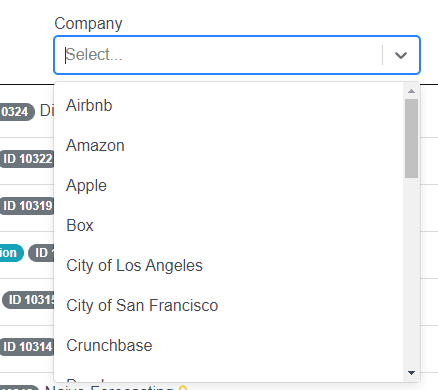Click the ID 10314 badge
438x390 pixels.
pyautogui.click(x=27, y=347)
